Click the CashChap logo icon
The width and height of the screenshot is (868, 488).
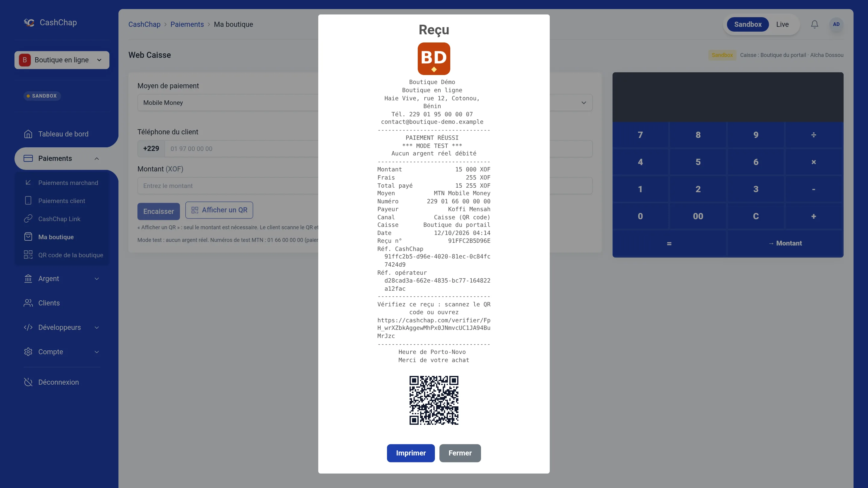click(x=29, y=23)
